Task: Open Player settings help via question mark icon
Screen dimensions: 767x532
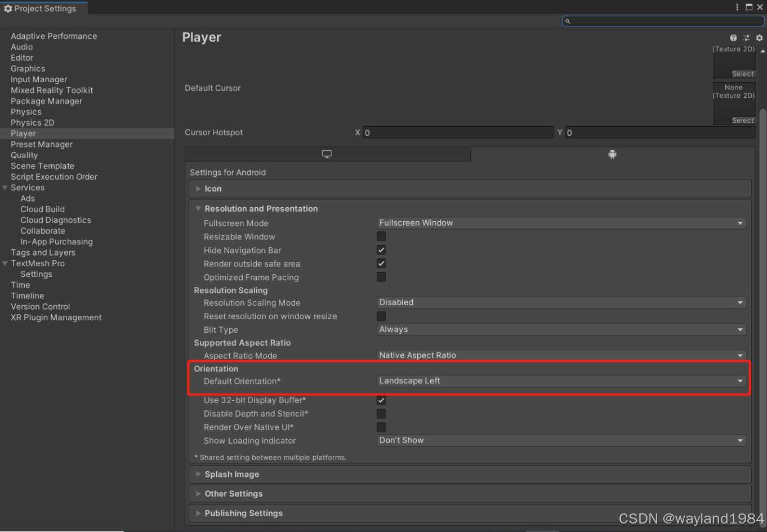Action: pos(733,38)
